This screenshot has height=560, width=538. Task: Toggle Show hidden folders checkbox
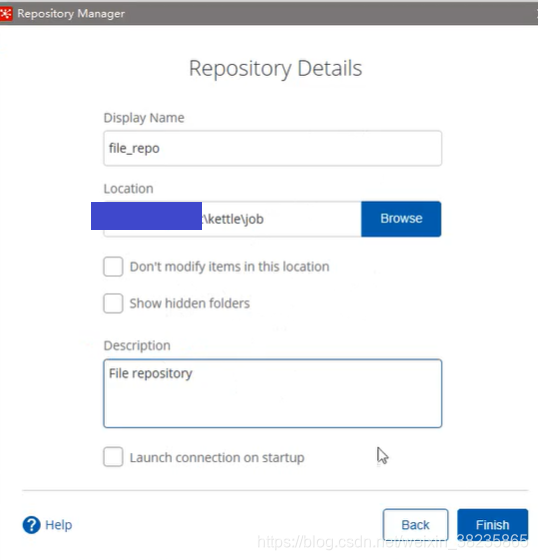(x=113, y=303)
